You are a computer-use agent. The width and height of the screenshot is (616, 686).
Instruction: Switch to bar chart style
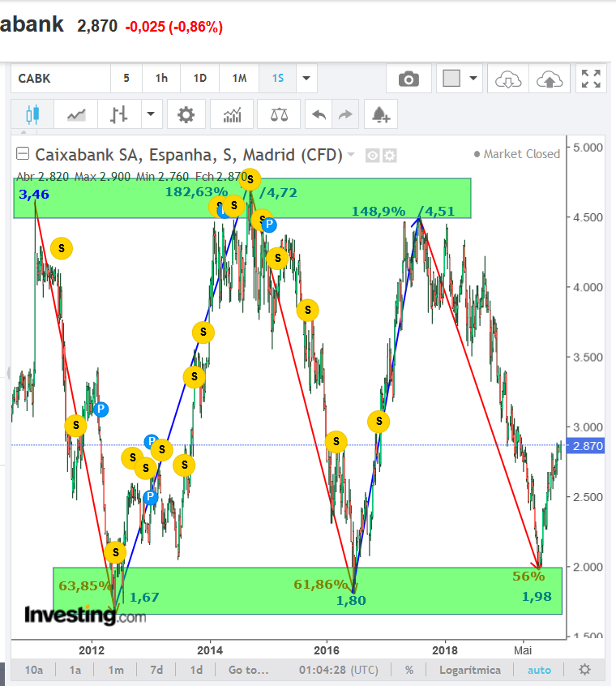tap(119, 114)
